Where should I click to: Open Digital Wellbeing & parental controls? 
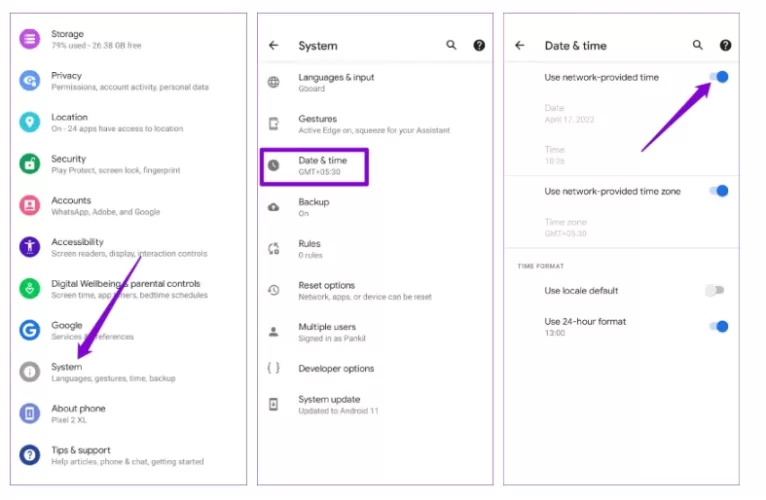(x=125, y=289)
